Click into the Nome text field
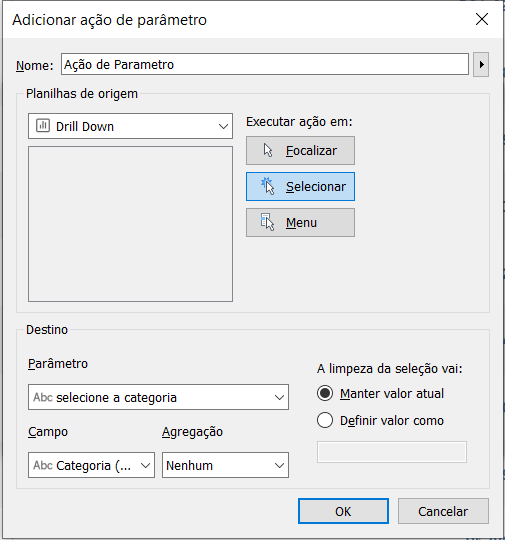The height and width of the screenshot is (540, 505). (x=265, y=64)
